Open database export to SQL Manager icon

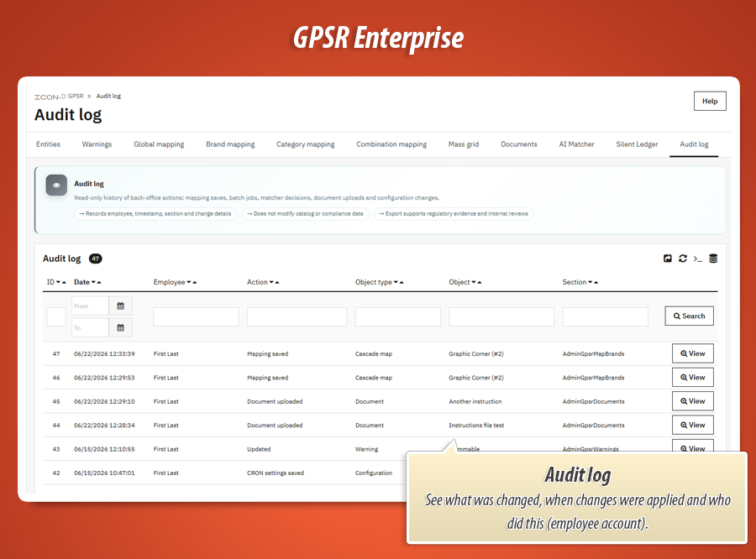coord(713,259)
